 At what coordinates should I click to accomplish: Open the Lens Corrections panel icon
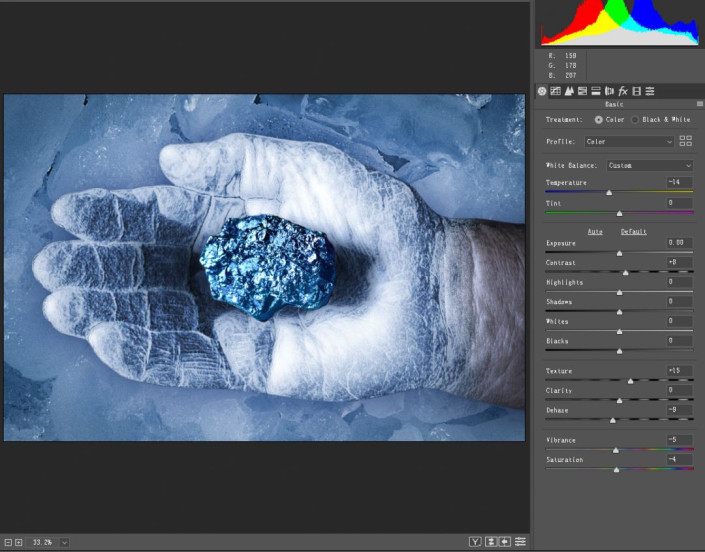click(609, 91)
